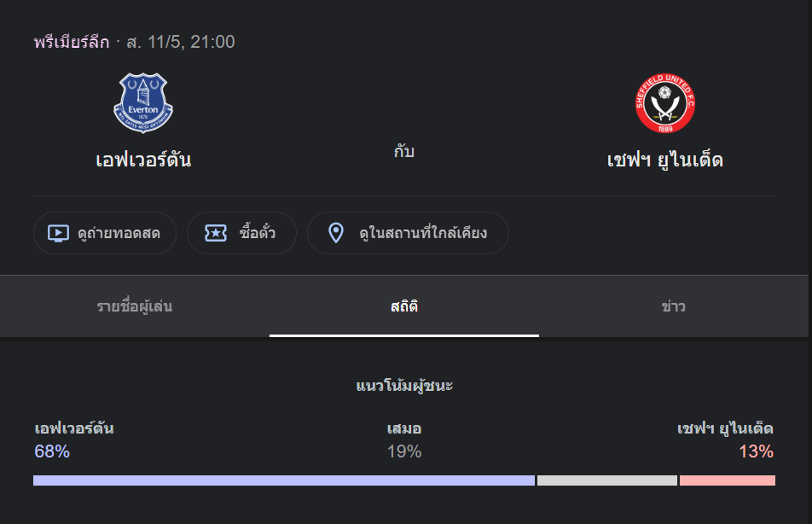Image resolution: width=812 pixels, height=524 pixels.
Task: Click the Sheffield United club crest logo
Action: point(665,103)
